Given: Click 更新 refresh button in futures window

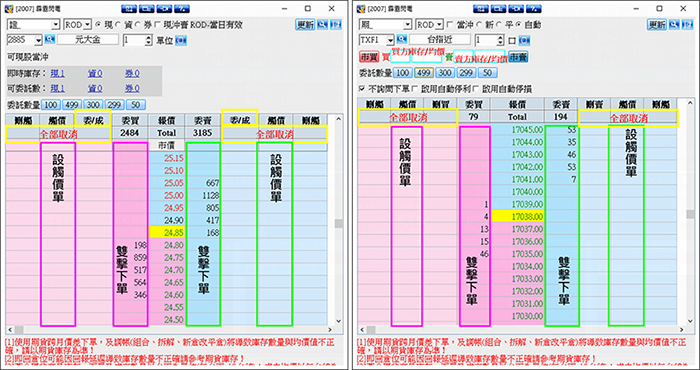Looking at the screenshot, I should pyautogui.click(x=657, y=25).
